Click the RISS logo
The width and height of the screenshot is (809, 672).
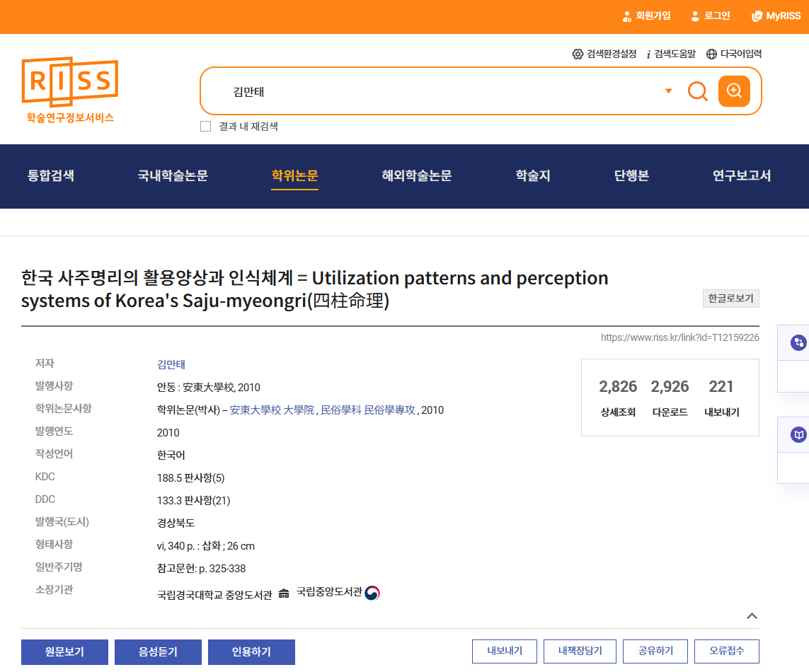70,90
